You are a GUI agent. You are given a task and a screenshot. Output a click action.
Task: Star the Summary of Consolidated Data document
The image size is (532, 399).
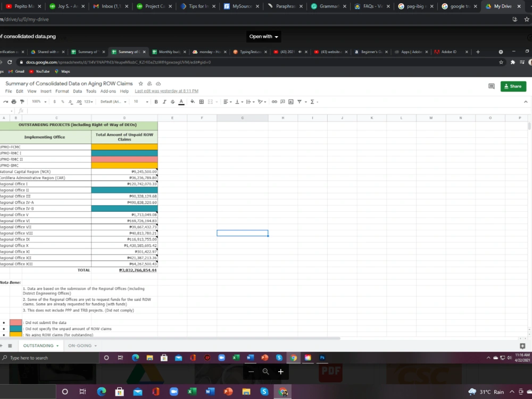click(x=140, y=84)
